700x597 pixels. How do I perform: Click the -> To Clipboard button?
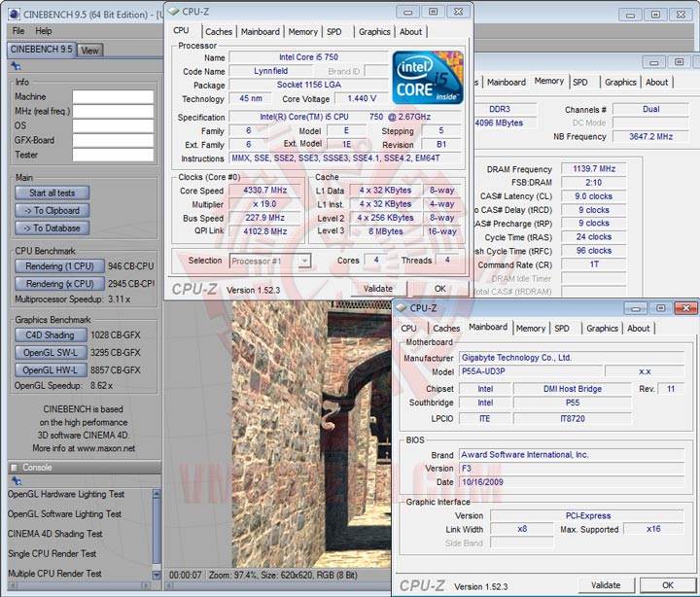(52, 210)
